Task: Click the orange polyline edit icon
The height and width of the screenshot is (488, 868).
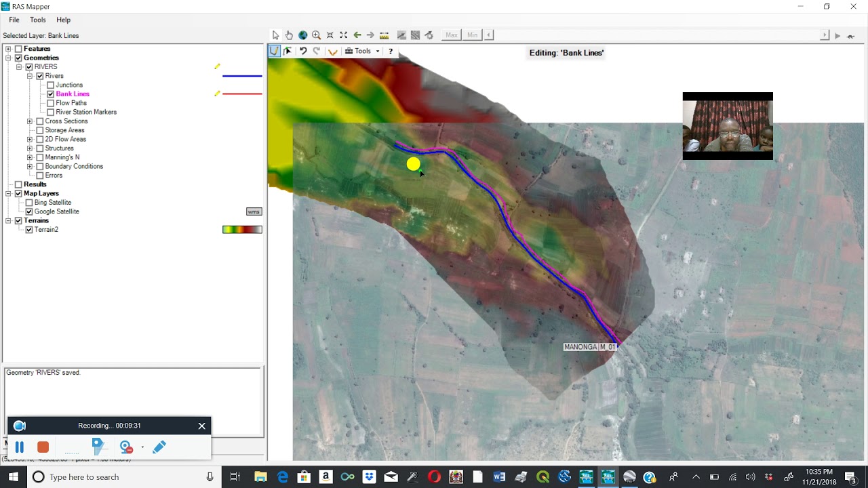Action: tap(332, 52)
